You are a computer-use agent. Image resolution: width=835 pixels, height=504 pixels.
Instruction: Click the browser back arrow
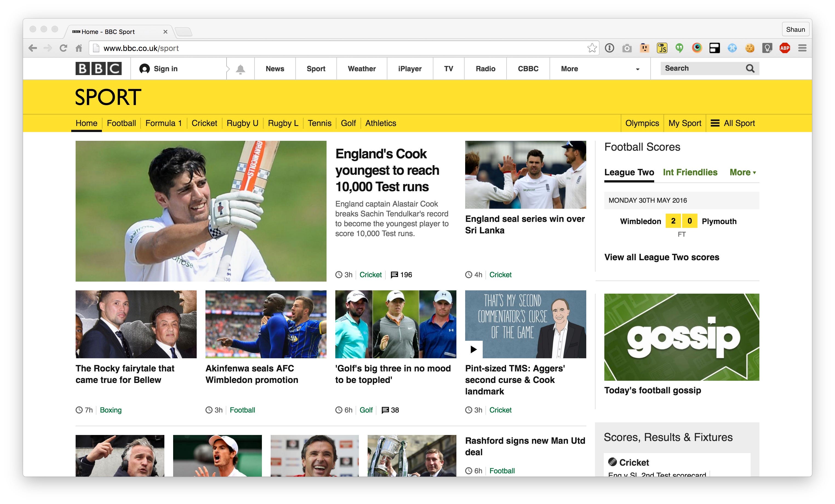point(33,48)
